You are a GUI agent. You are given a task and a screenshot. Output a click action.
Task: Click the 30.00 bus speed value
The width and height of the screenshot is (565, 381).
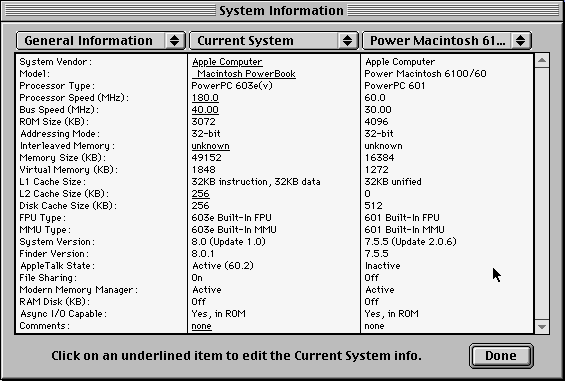pos(378,110)
